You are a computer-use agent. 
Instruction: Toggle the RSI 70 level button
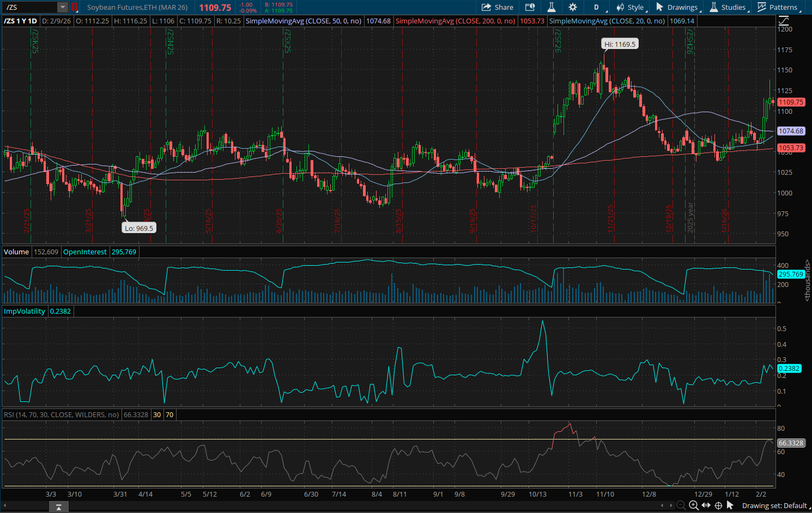point(169,414)
